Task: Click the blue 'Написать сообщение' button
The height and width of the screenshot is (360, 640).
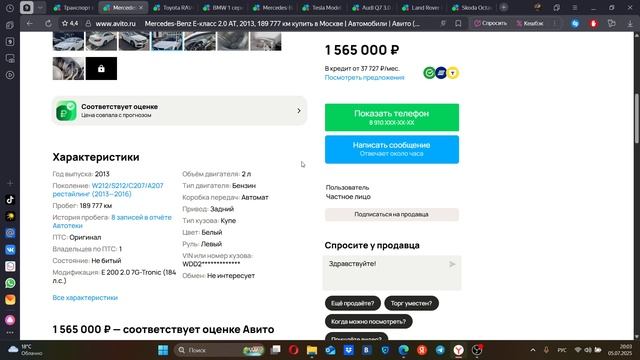Action: click(x=392, y=149)
